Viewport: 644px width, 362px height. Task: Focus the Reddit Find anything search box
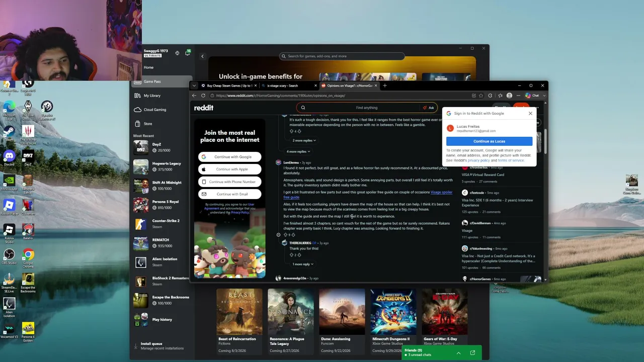coord(366,108)
